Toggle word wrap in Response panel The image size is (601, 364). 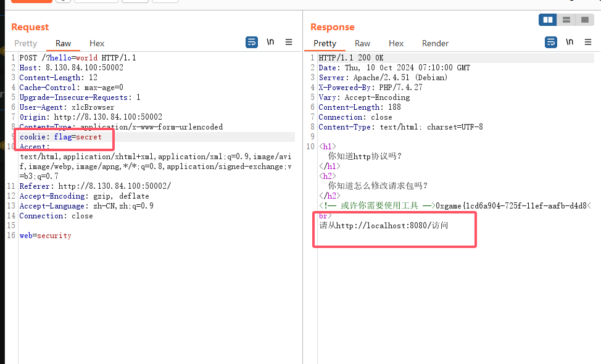coord(551,43)
